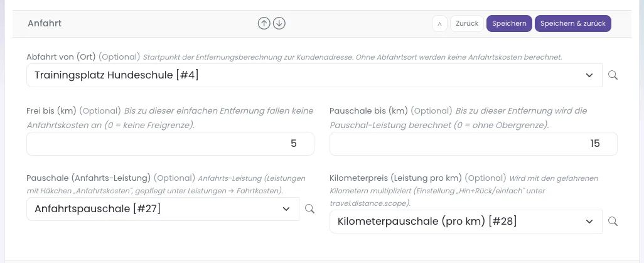The image size is (644, 263).
Task: Click the Speichern button
Action: [509, 23]
